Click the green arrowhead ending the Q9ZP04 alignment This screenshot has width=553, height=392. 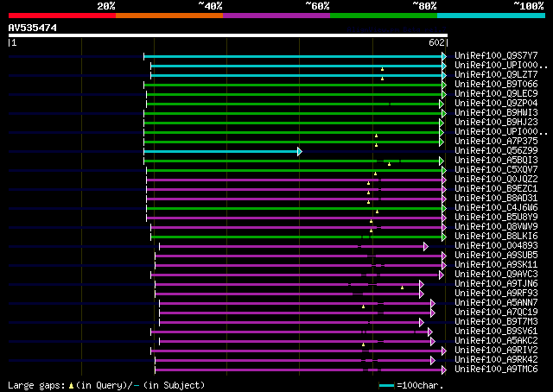[x=442, y=104]
